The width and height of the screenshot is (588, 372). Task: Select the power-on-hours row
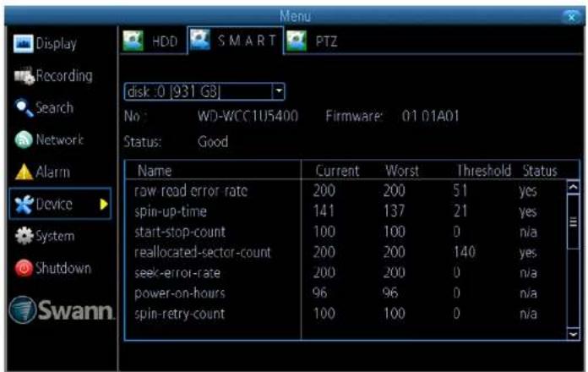[x=345, y=293]
